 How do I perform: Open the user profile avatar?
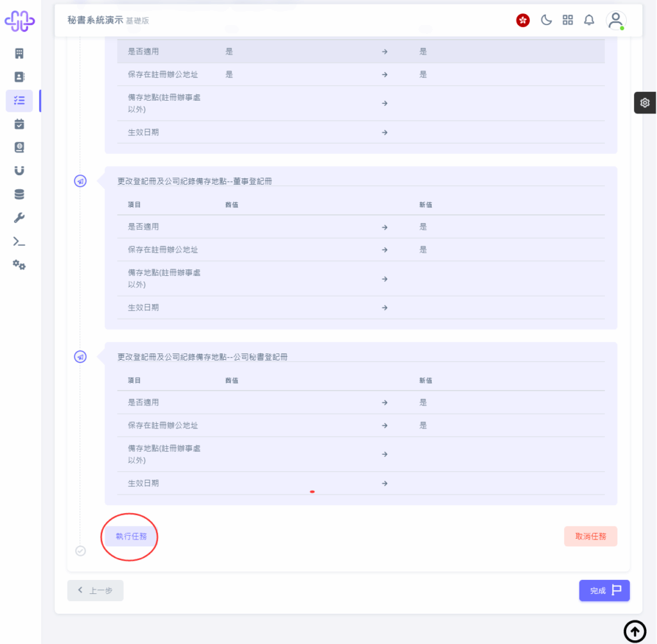616,21
